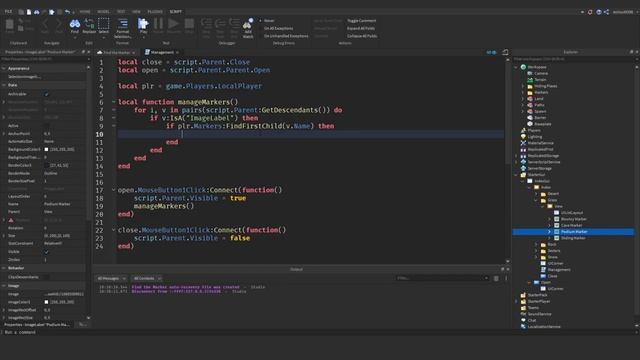Select the Never debug errors option
640x360 pixels.
pos(267,21)
